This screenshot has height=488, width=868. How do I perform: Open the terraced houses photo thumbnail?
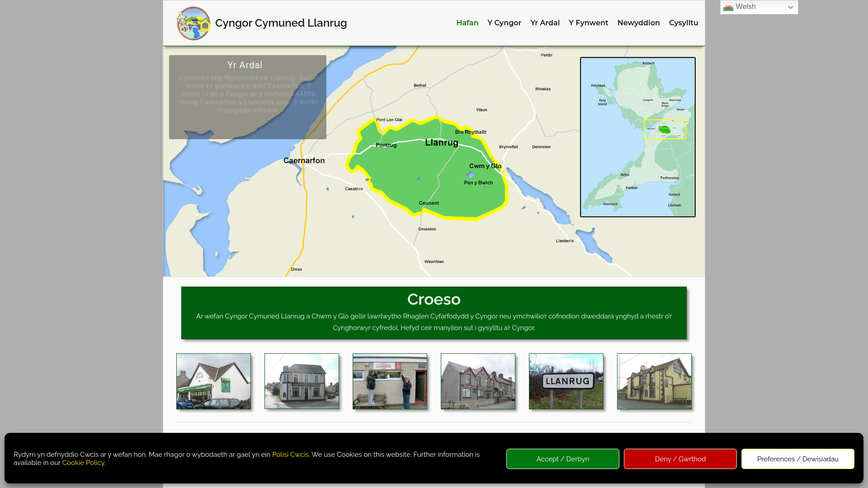478,381
